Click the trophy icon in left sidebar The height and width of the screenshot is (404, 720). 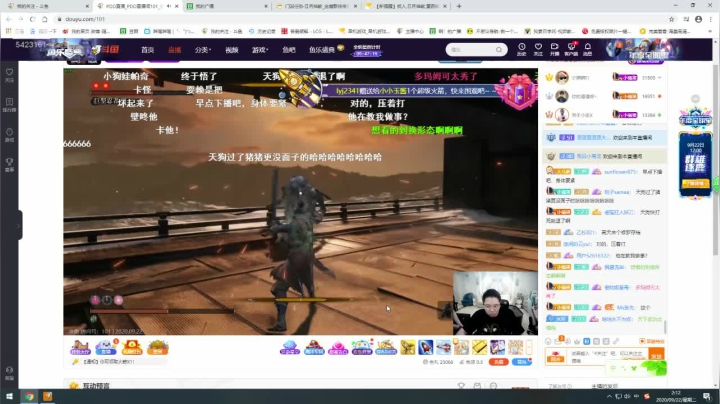pyautogui.click(x=9, y=162)
